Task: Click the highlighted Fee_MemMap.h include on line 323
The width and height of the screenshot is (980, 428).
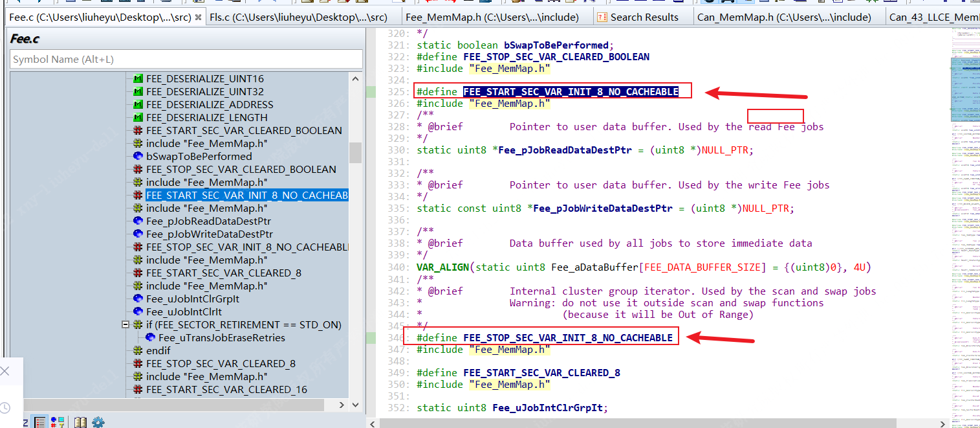Action: (508, 68)
